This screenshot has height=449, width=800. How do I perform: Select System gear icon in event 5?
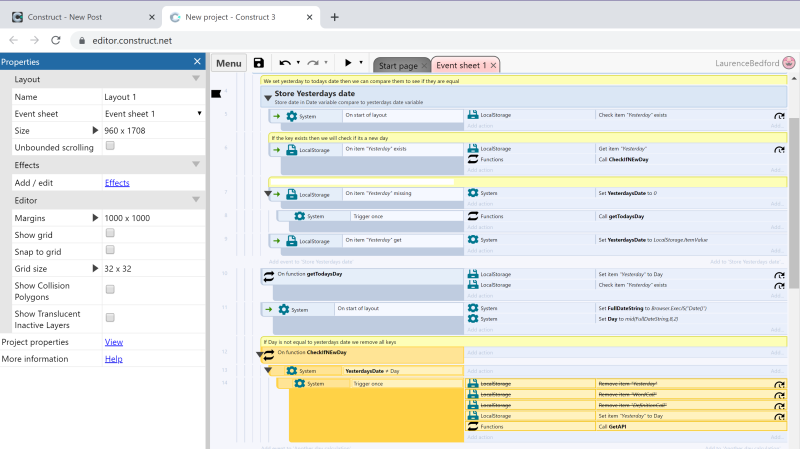(291, 116)
